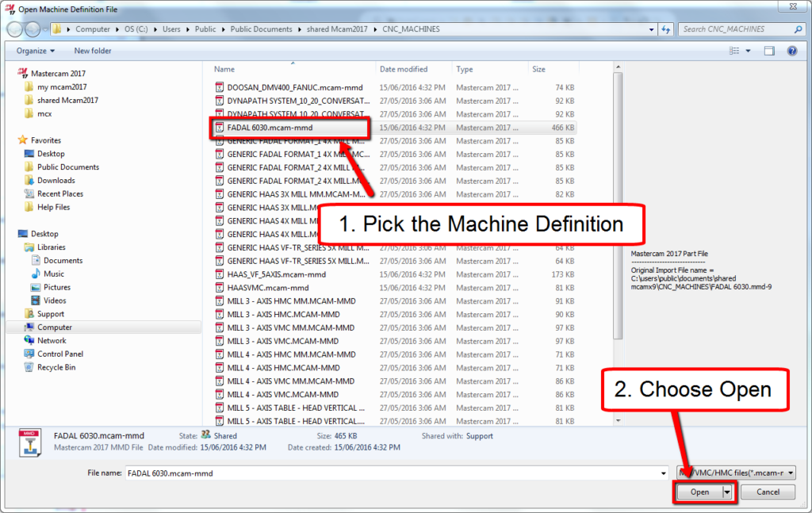Open the Organize dropdown menu
Image resolution: width=812 pixels, height=513 pixels.
point(35,51)
